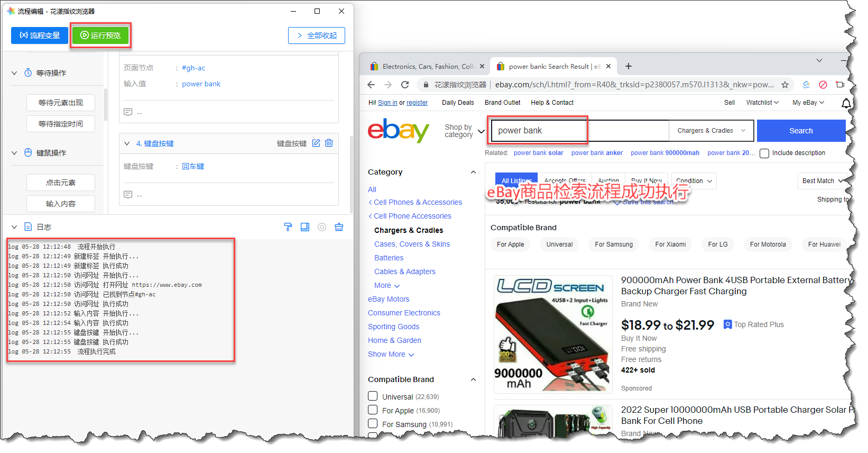Edit the 键盘按键 step via pencil icon
The image size is (868, 453).
(316, 143)
